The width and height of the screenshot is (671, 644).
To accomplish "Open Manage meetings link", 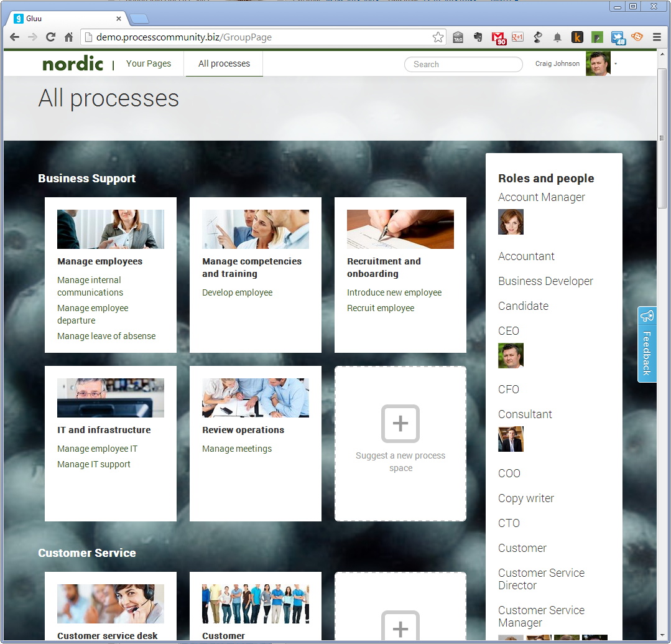I will pos(237,449).
